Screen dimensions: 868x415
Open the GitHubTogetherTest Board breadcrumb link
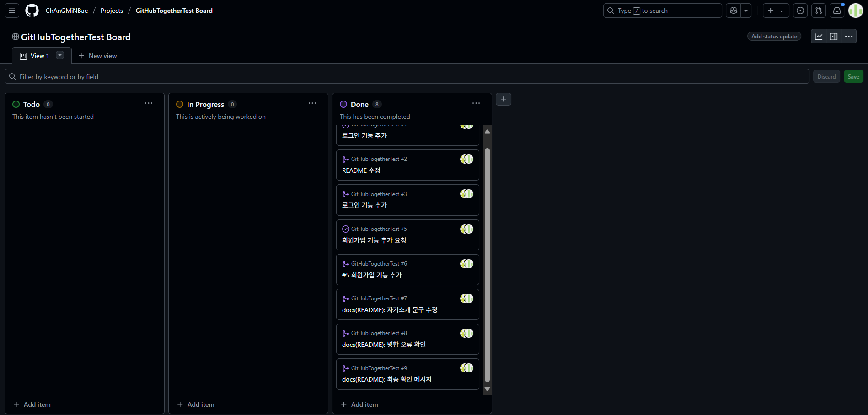(174, 11)
